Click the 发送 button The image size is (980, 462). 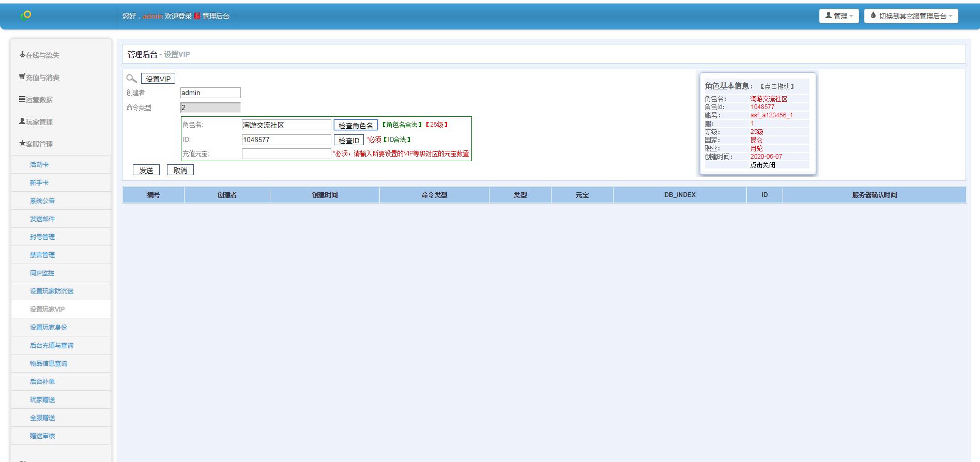pyautogui.click(x=146, y=170)
